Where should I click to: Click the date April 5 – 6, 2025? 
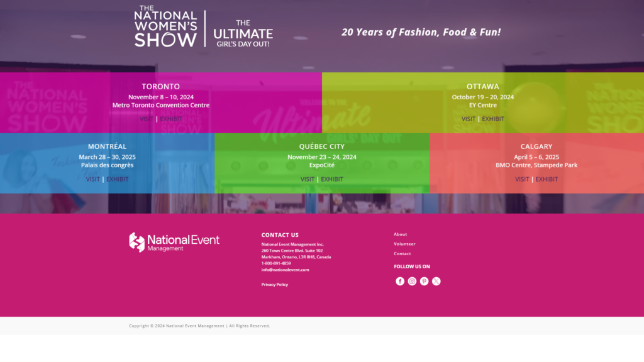(x=536, y=157)
